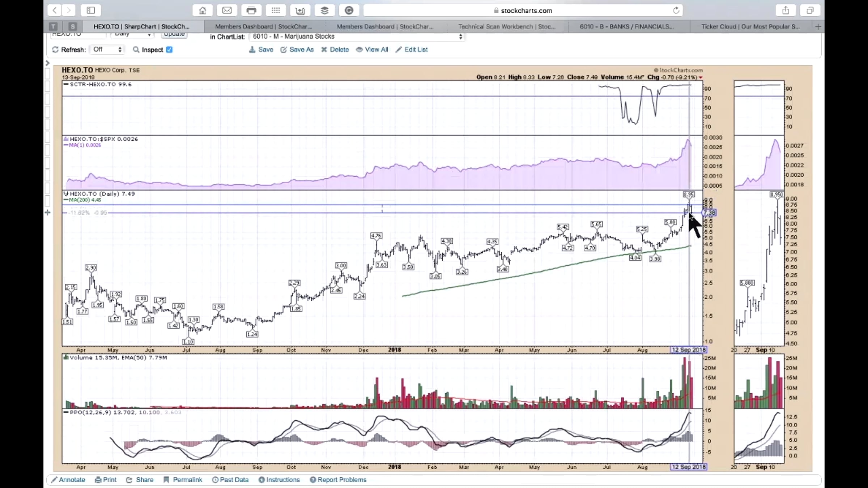Open the 6010 - B - BANKS / FINANCIALS tab
868x488 pixels.
627,27
